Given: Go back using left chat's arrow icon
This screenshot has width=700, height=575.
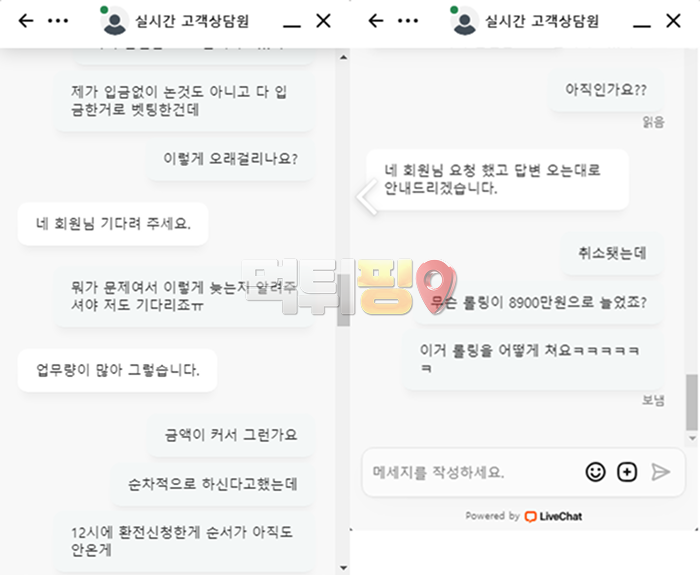Looking at the screenshot, I should (x=26, y=21).
